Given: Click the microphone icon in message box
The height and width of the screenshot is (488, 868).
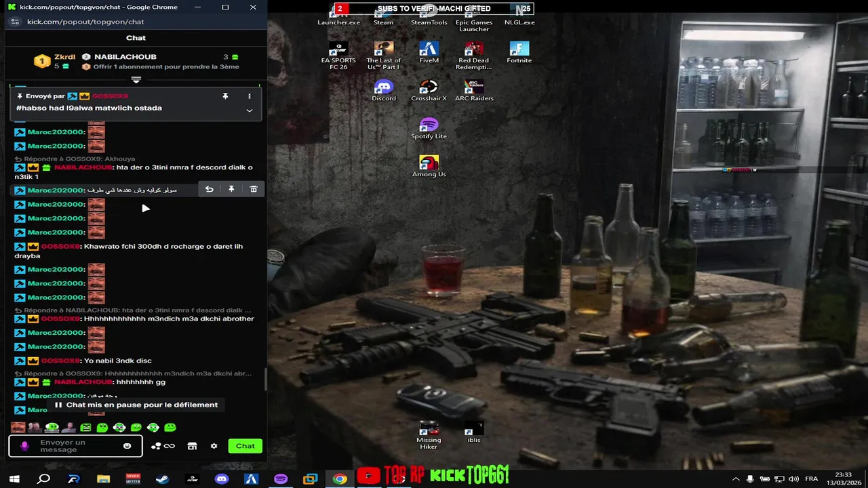Looking at the screenshot, I should point(24,446).
